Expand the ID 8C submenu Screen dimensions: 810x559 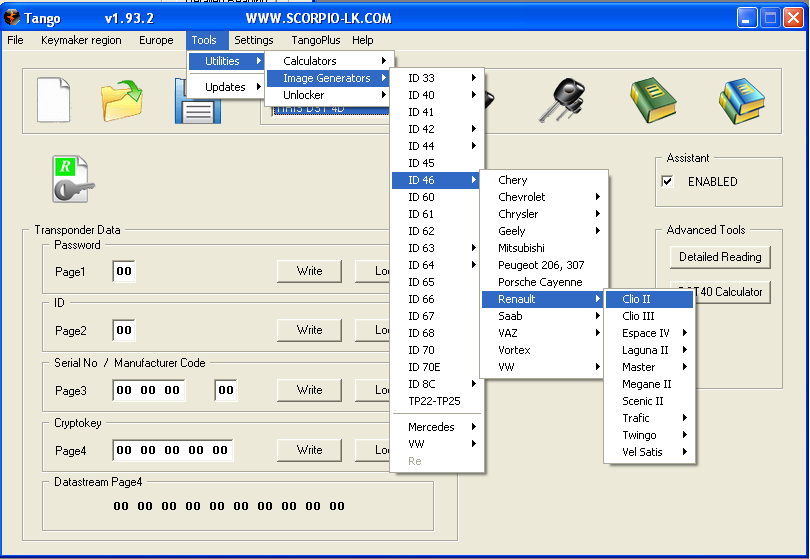click(438, 384)
